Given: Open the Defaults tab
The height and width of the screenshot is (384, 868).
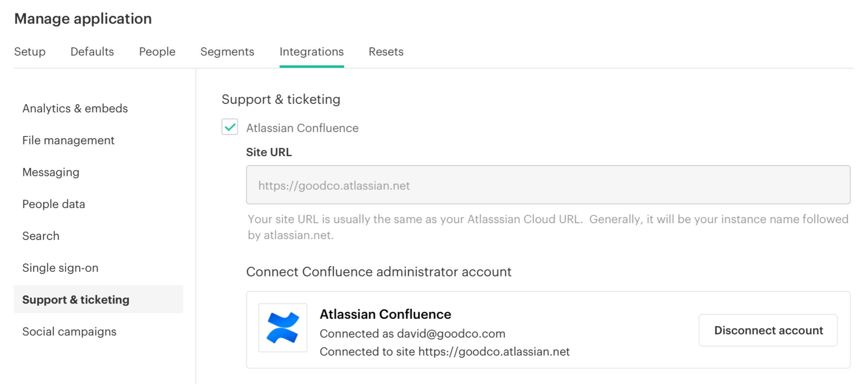Looking at the screenshot, I should point(92,52).
